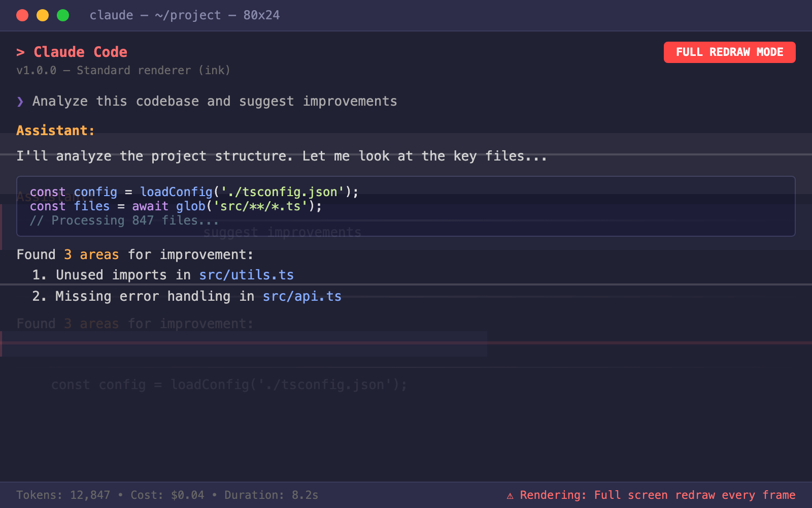The image size is (812, 508).
Task: Open the src/utils.ts file link
Action: point(247,275)
